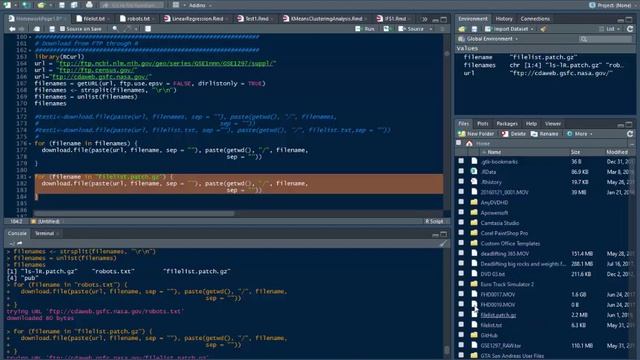Check the Euro Truck Simulator 2 checkbox

(x=461, y=284)
